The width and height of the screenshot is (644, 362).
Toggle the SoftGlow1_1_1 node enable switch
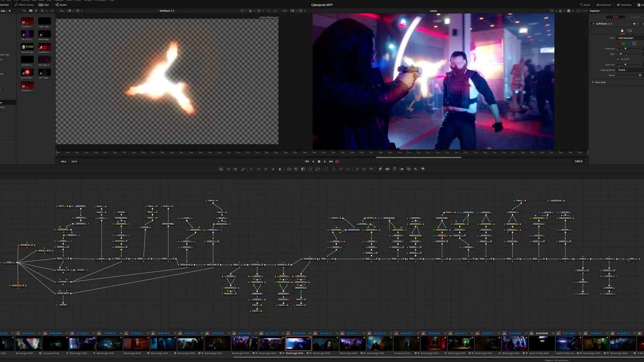pyautogui.click(x=593, y=24)
